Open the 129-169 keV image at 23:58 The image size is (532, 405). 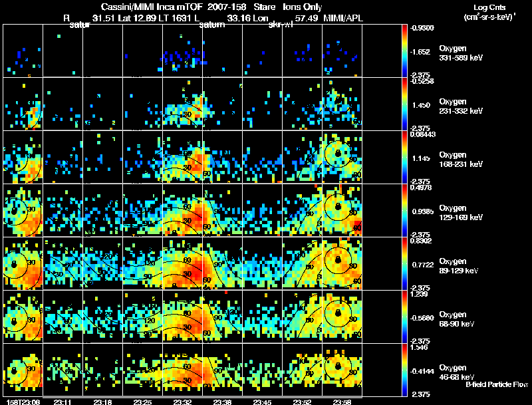pos(342,210)
